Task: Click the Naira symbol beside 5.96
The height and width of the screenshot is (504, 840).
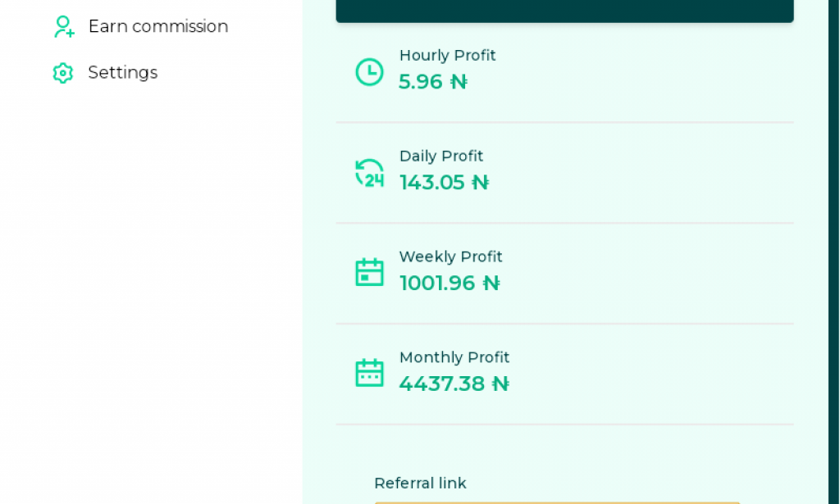Action: (x=459, y=82)
